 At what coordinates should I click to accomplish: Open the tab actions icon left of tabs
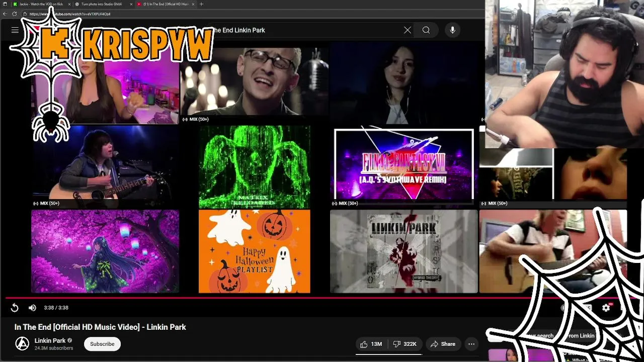(5, 4)
